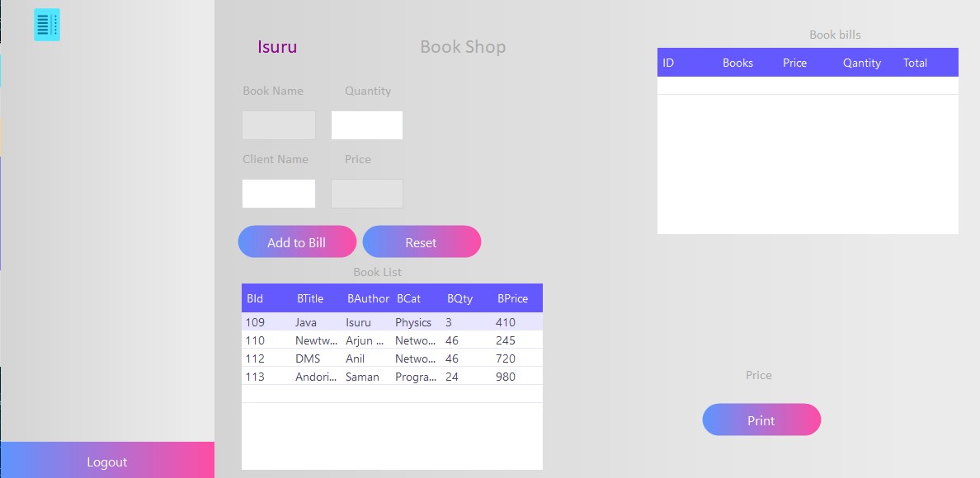
Task: Click the Reset button
Action: point(422,241)
